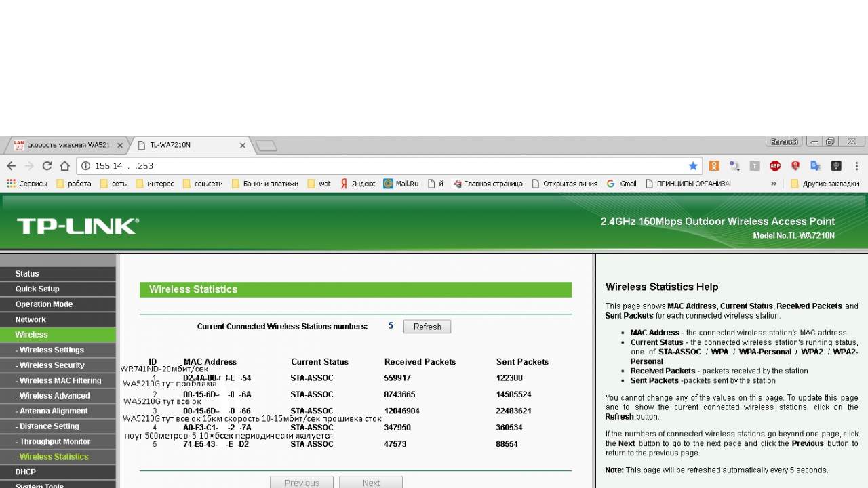Open the DHCP menu item
This screenshot has width=868, height=488.
point(58,472)
